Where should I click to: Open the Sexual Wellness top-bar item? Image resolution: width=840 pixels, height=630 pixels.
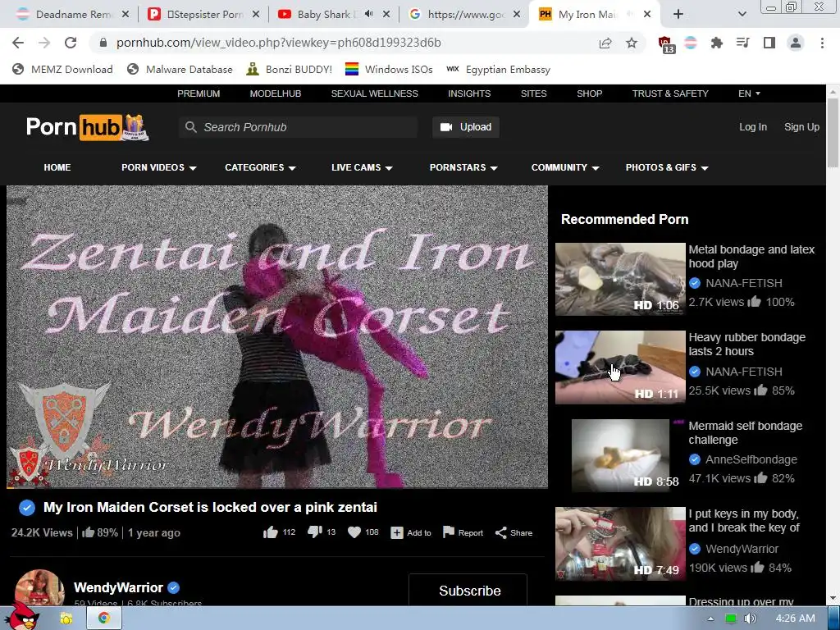click(x=374, y=94)
